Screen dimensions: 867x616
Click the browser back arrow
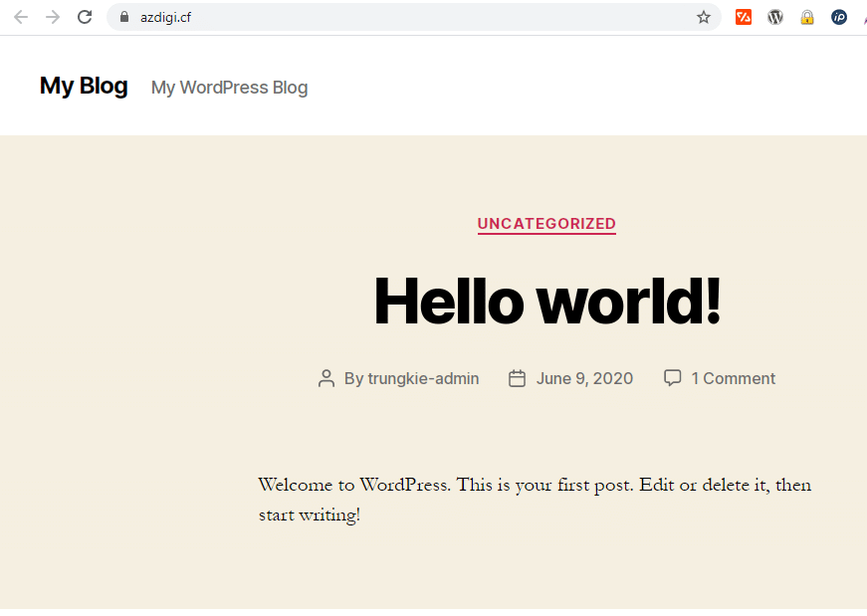(x=21, y=17)
